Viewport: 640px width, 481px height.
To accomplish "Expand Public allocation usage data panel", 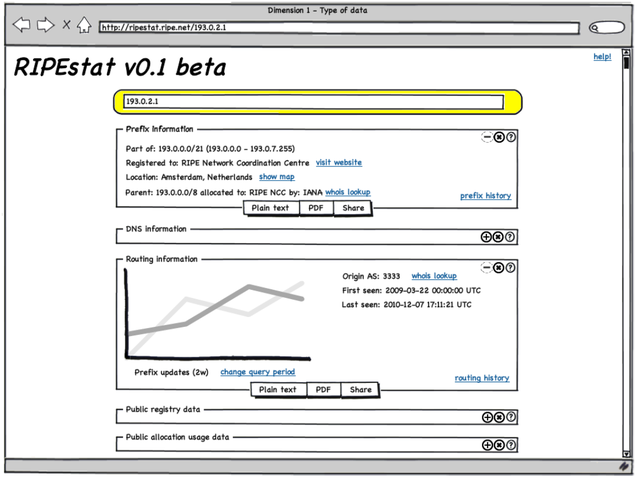I will pyautogui.click(x=487, y=445).
